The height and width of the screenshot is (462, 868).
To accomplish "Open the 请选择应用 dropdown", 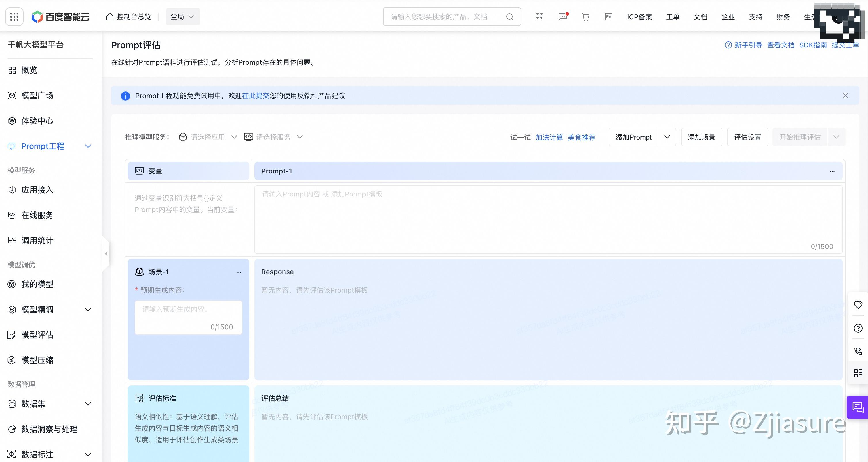I will pyautogui.click(x=208, y=137).
